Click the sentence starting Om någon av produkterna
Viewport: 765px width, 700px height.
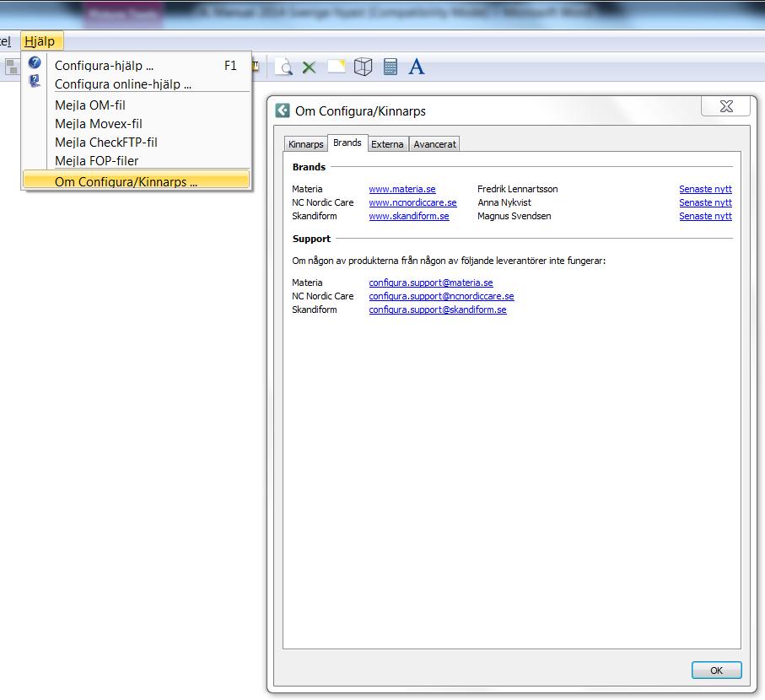pos(449,261)
